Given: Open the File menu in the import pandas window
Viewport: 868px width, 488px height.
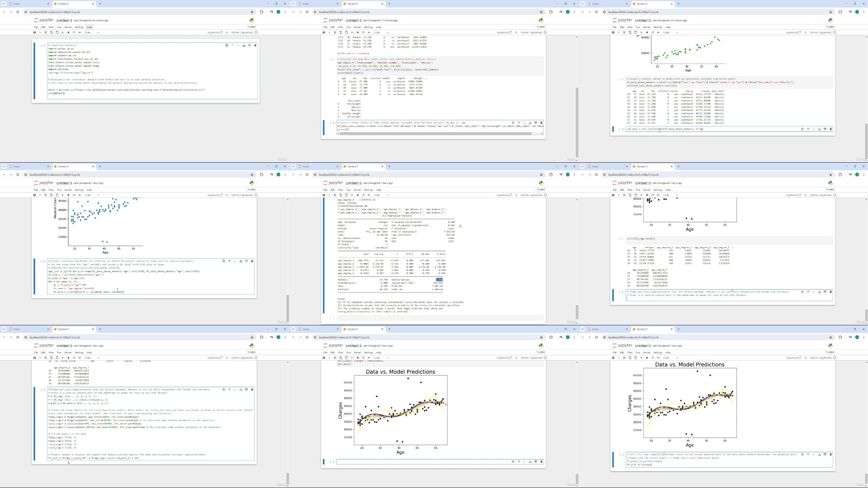Looking at the screenshot, I should (x=36, y=27).
